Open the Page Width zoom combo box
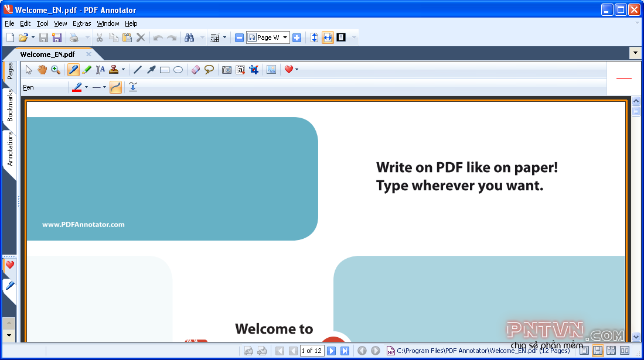 pos(268,38)
